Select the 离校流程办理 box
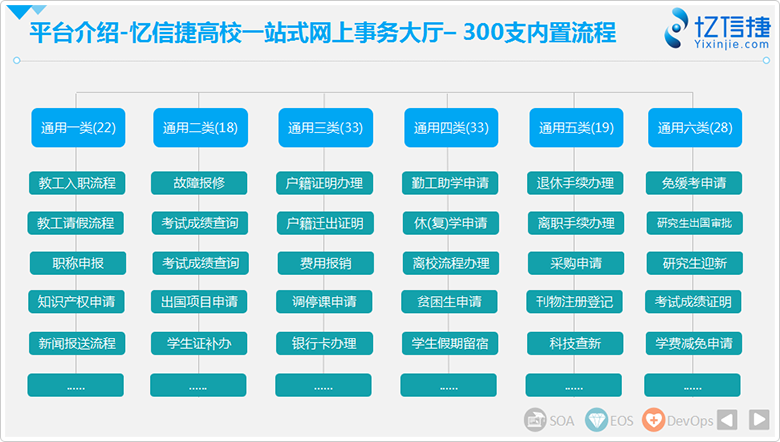The width and height of the screenshot is (780, 442). click(x=451, y=263)
